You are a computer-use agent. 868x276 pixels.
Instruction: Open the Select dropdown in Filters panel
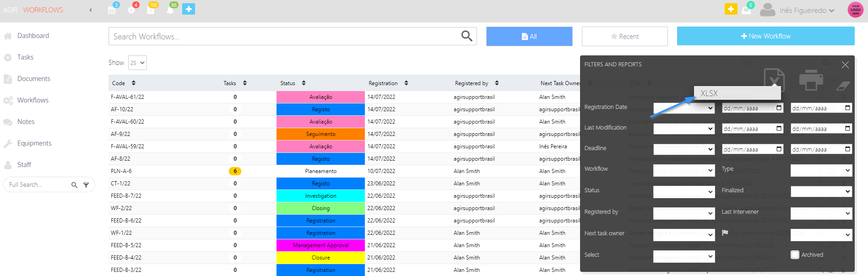[x=684, y=256]
